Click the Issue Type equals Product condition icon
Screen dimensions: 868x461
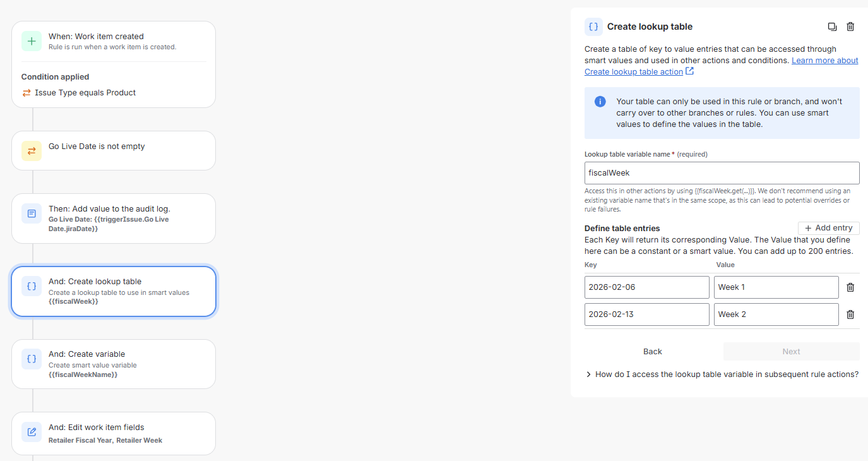tap(27, 93)
